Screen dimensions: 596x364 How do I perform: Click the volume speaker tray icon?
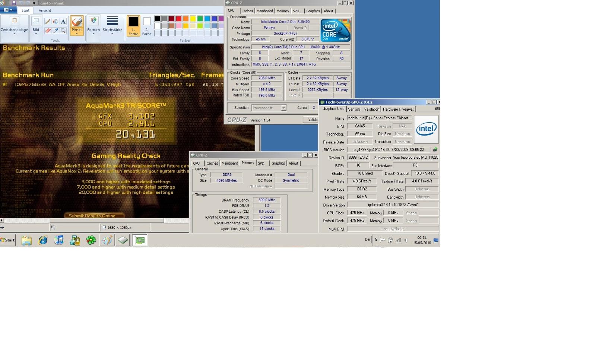406,240
